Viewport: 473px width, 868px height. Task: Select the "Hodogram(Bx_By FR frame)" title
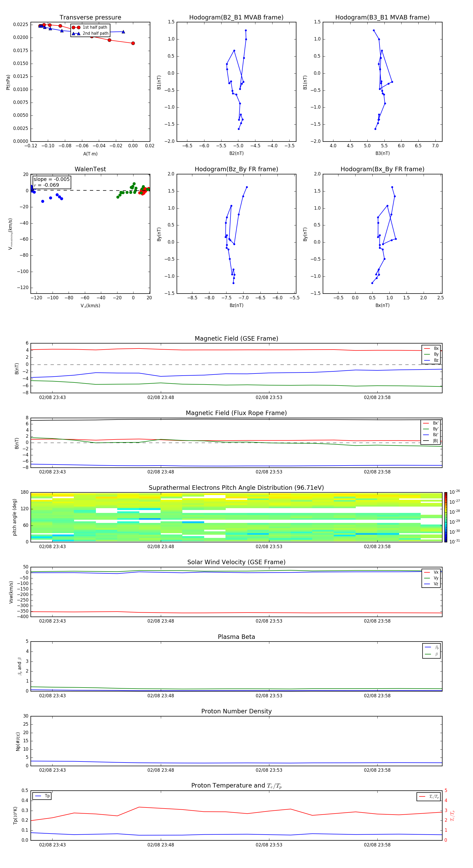[x=382, y=169]
